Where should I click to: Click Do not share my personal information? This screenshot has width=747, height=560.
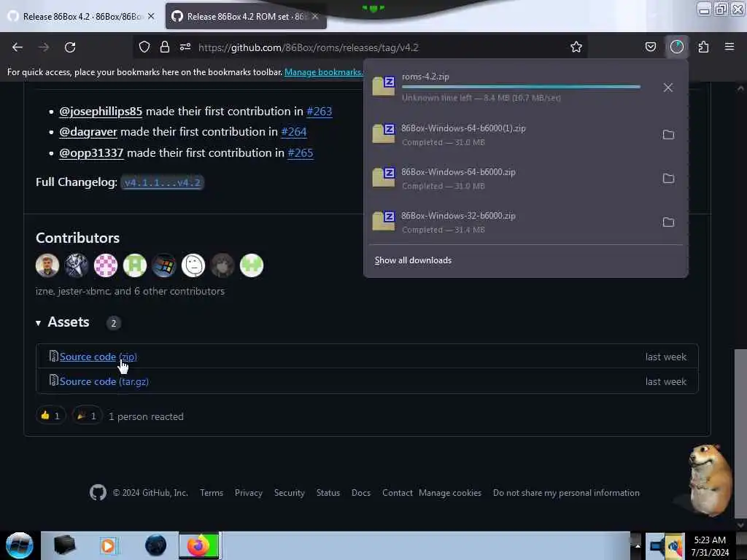[566, 493]
